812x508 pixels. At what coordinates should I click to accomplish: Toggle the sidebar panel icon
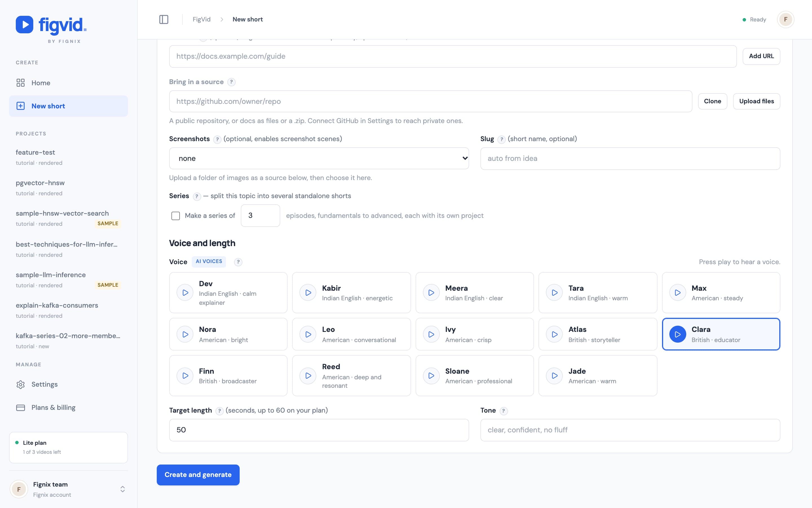(164, 19)
